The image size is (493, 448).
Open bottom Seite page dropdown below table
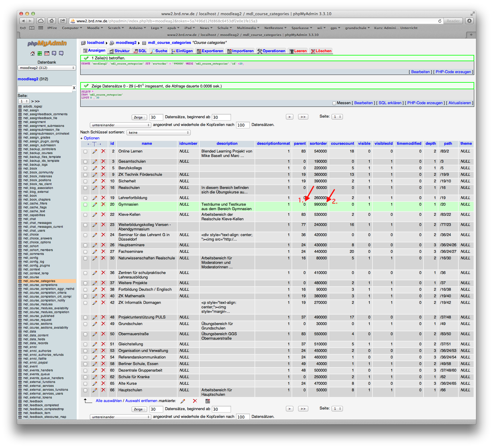tap(337, 409)
